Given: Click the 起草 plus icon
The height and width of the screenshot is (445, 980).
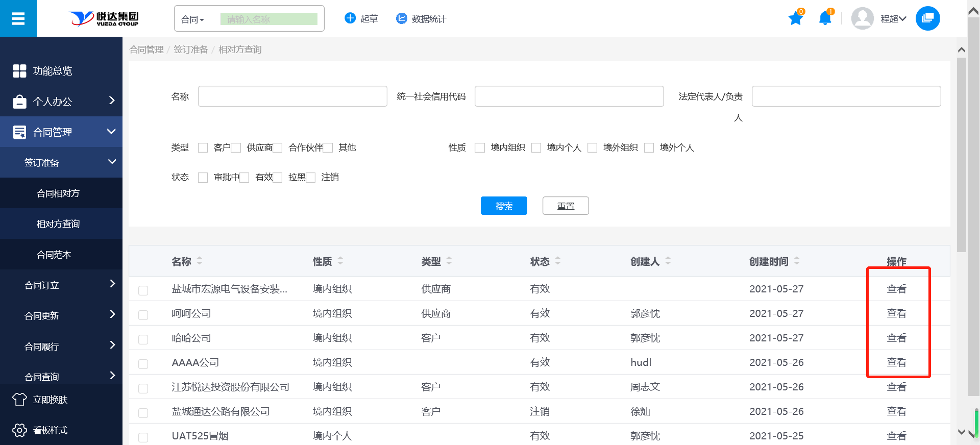Looking at the screenshot, I should tap(350, 18).
